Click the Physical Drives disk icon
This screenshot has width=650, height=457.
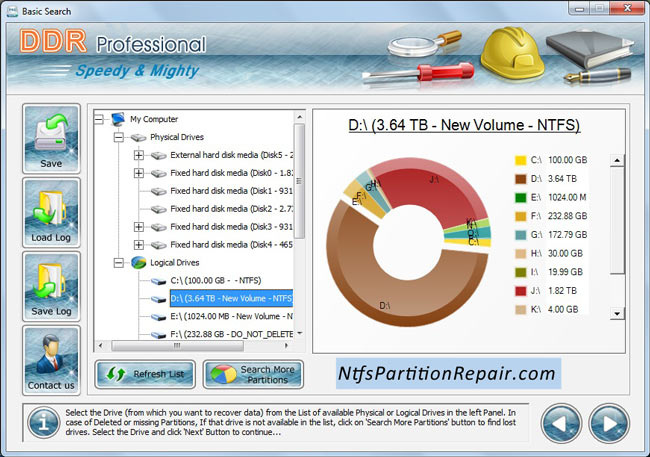click(138, 137)
